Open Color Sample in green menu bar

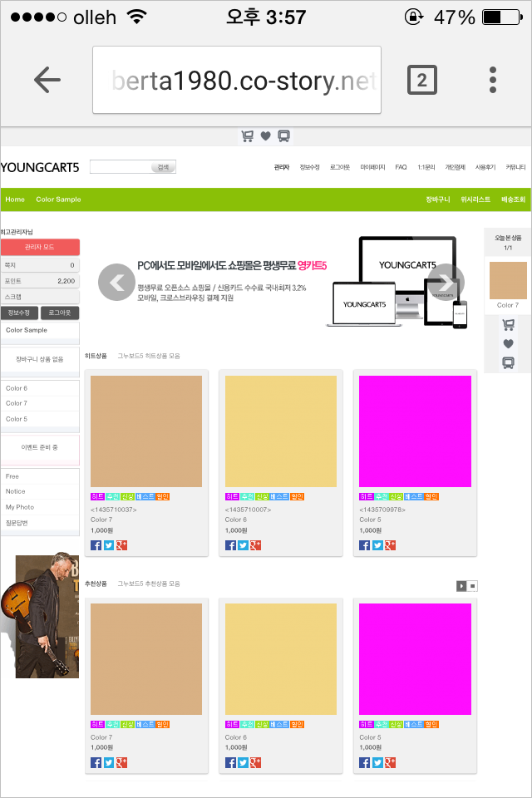(x=58, y=199)
